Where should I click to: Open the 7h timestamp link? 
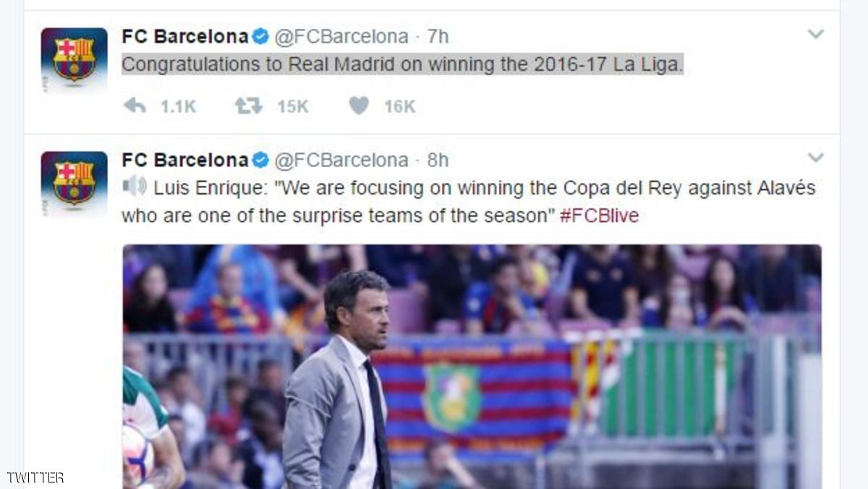point(438,36)
